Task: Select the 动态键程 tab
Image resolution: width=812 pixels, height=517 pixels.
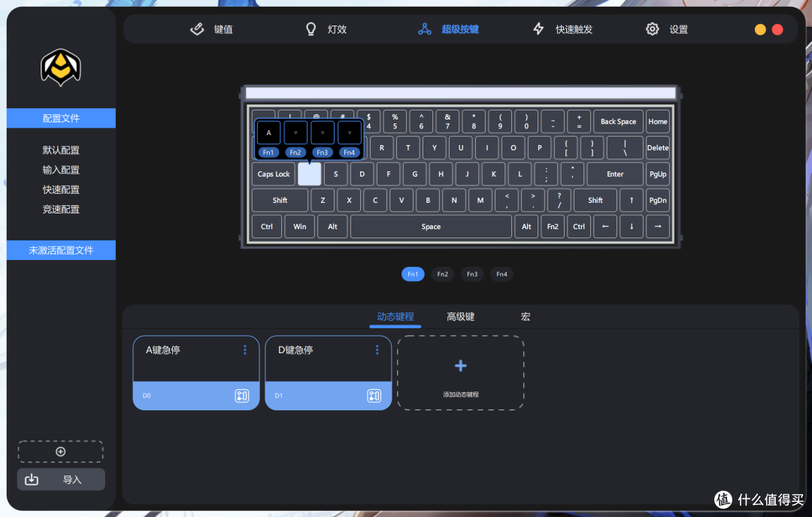Action: (x=395, y=316)
